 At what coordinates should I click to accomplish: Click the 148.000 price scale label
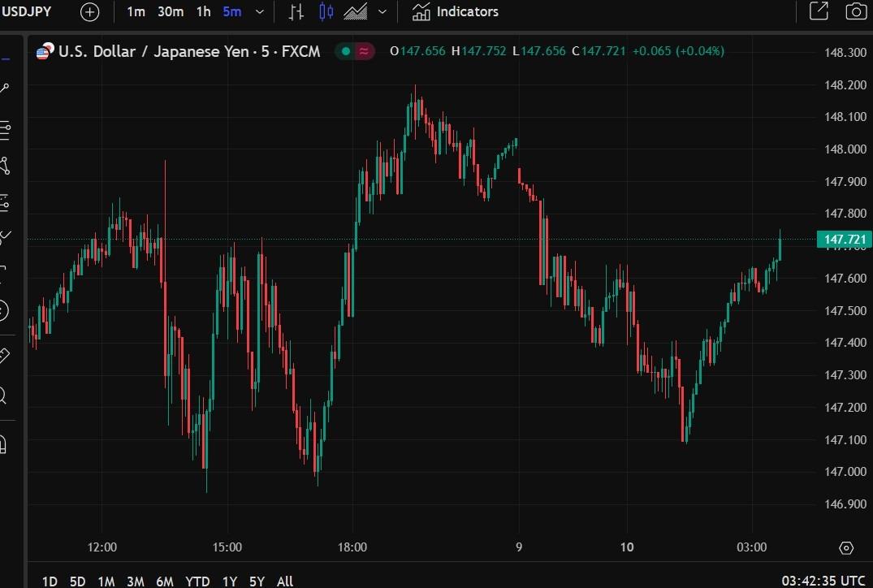click(x=845, y=149)
